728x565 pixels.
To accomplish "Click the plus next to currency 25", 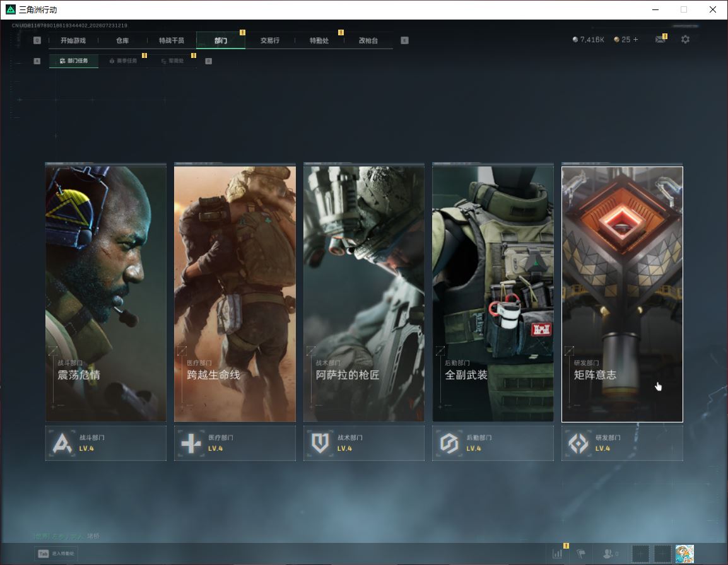I will [636, 40].
